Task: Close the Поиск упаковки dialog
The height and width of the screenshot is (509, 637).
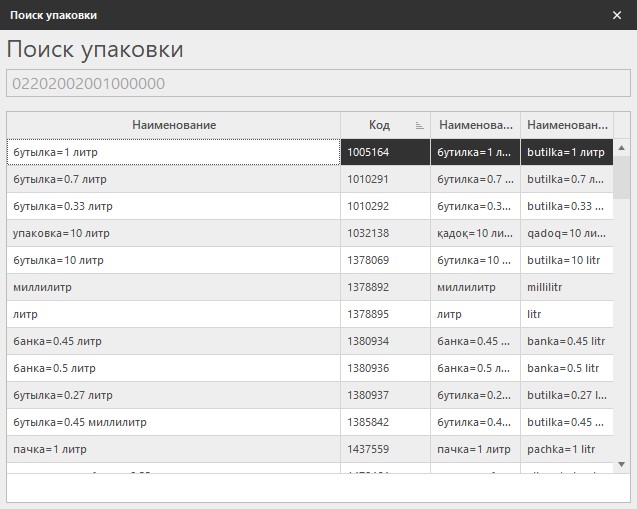Action: click(616, 15)
